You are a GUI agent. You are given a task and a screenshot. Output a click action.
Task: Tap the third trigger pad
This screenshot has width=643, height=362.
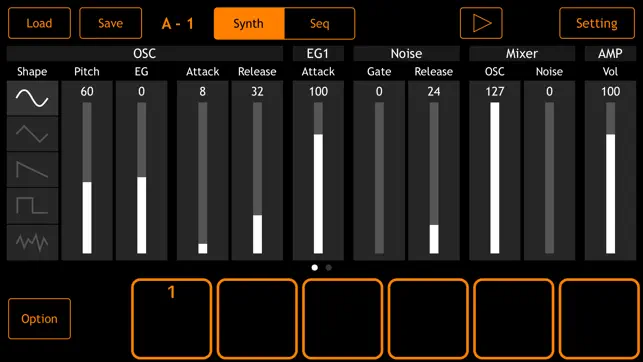pos(343,319)
